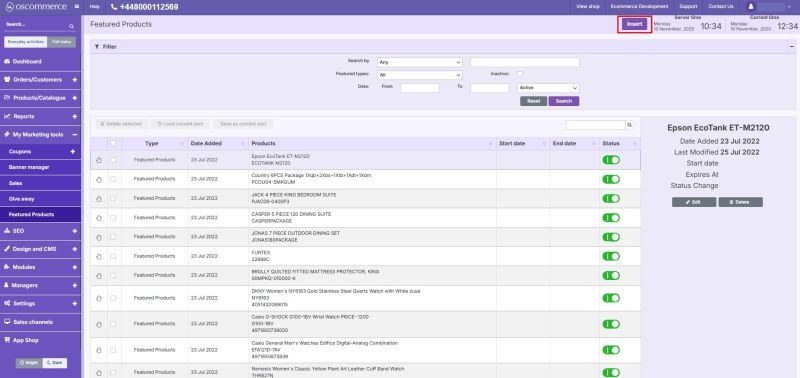This screenshot has height=378, width=800.
Task: Click drag handle for Country 6PCS Package row
Action: 98,179
